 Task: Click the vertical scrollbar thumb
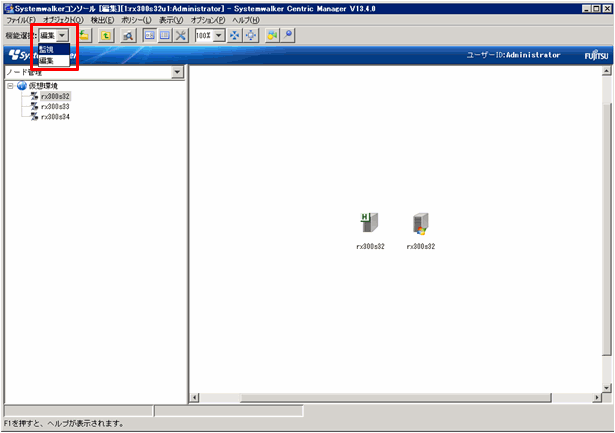pos(606,229)
